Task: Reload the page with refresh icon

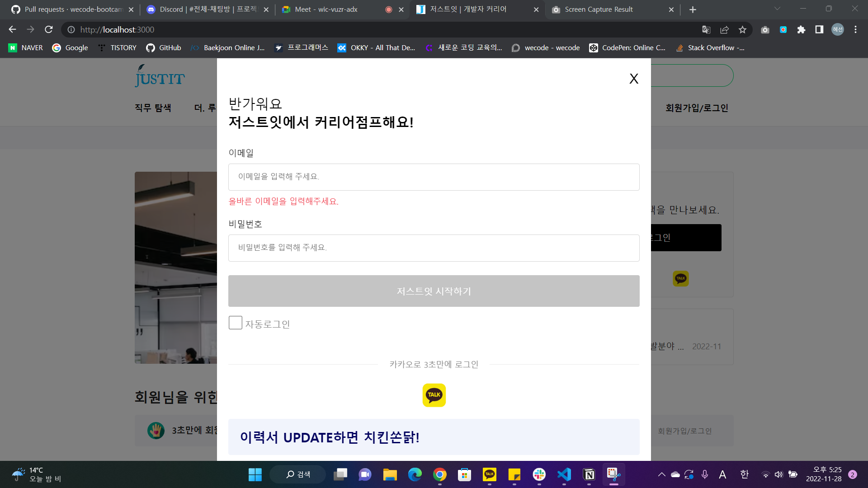Action: coord(49,29)
